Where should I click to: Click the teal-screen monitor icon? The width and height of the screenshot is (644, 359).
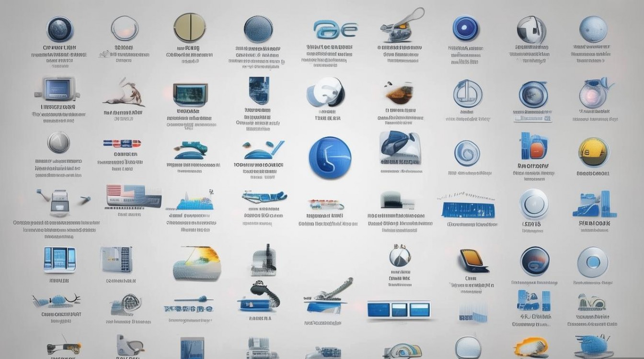[x=190, y=95]
